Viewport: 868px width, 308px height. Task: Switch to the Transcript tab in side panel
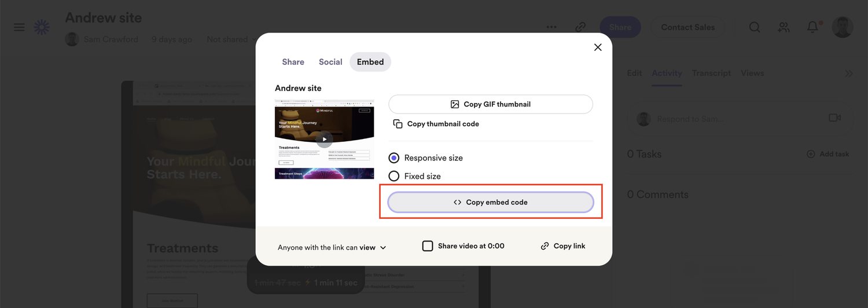point(711,74)
